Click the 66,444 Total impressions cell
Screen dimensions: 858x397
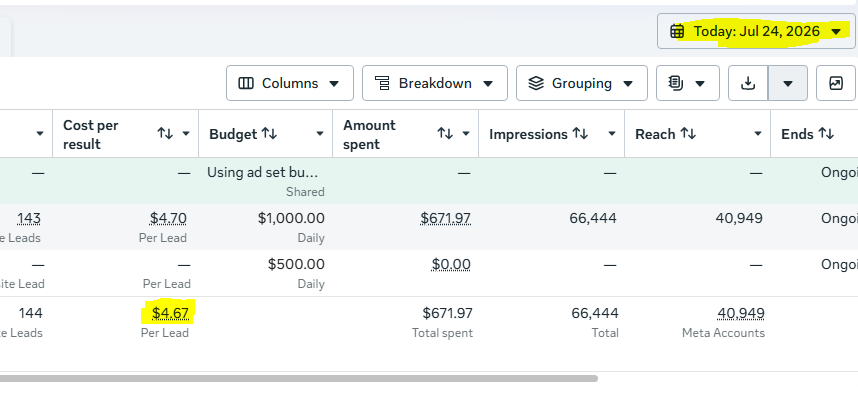pyautogui.click(x=595, y=313)
